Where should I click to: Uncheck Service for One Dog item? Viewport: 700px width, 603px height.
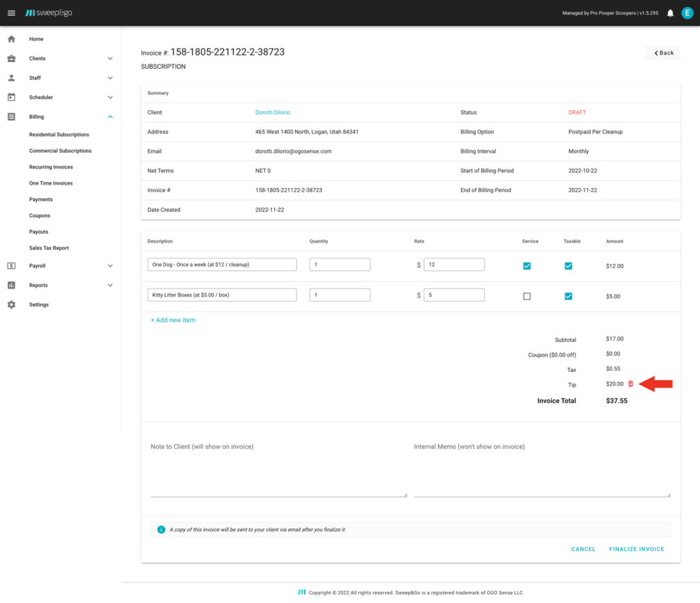pos(526,266)
